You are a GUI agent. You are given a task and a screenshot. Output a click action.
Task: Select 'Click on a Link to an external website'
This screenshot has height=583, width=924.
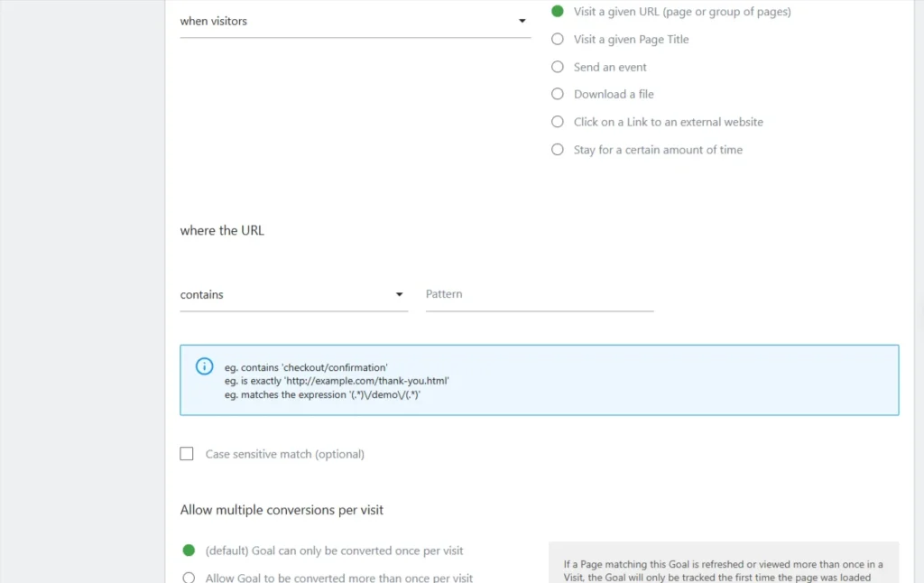(x=558, y=122)
